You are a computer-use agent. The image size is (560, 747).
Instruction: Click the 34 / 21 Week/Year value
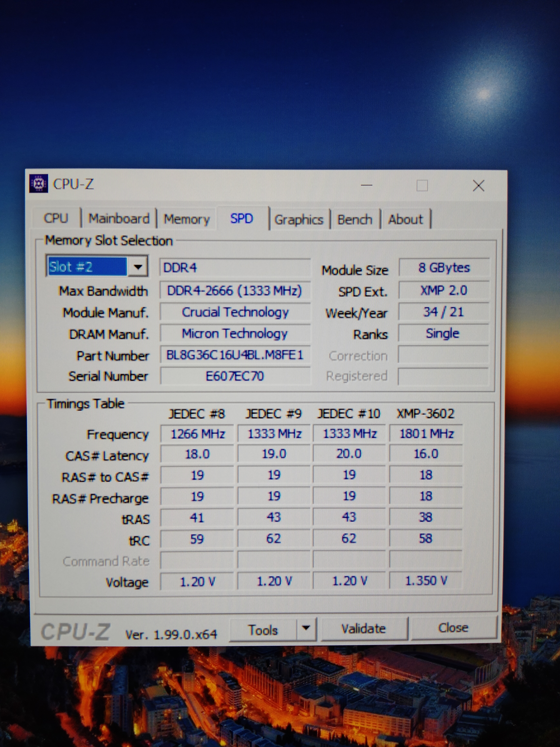tap(444, 312)
